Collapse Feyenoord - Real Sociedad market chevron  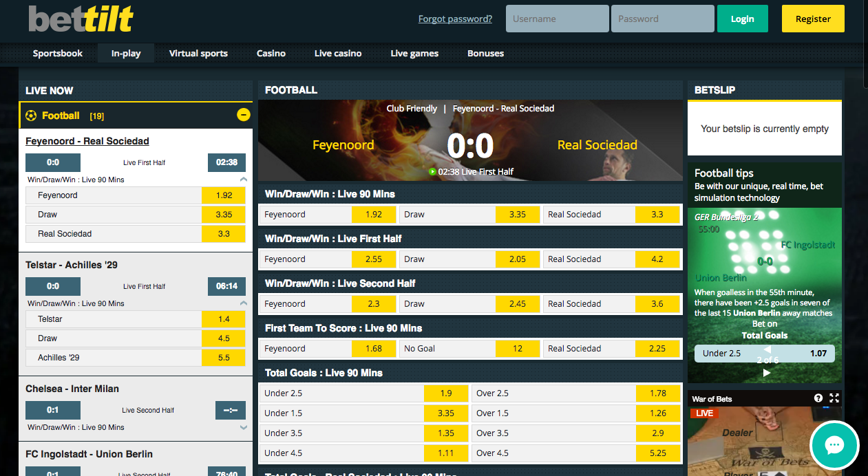[243, 180]
